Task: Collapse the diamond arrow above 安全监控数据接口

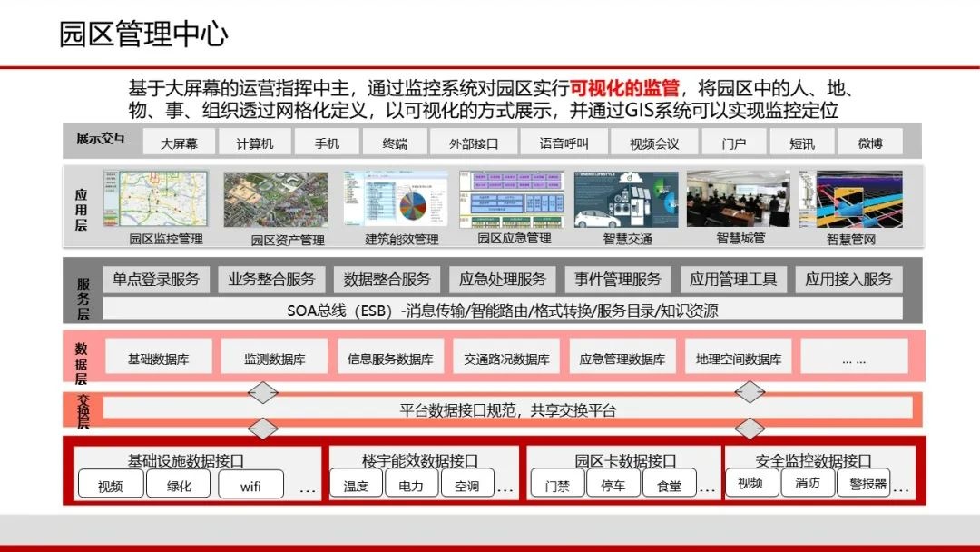Action: (x=750, y=429)
